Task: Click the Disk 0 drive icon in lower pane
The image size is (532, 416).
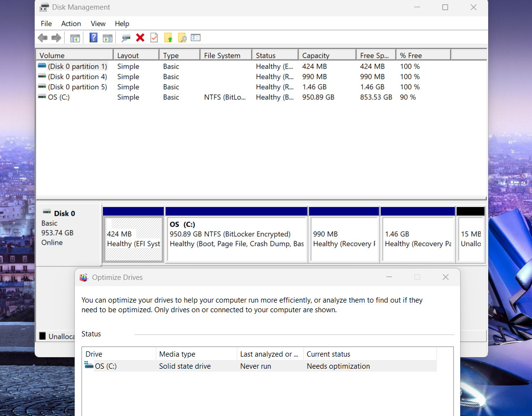Action: (x=46, y=211)
